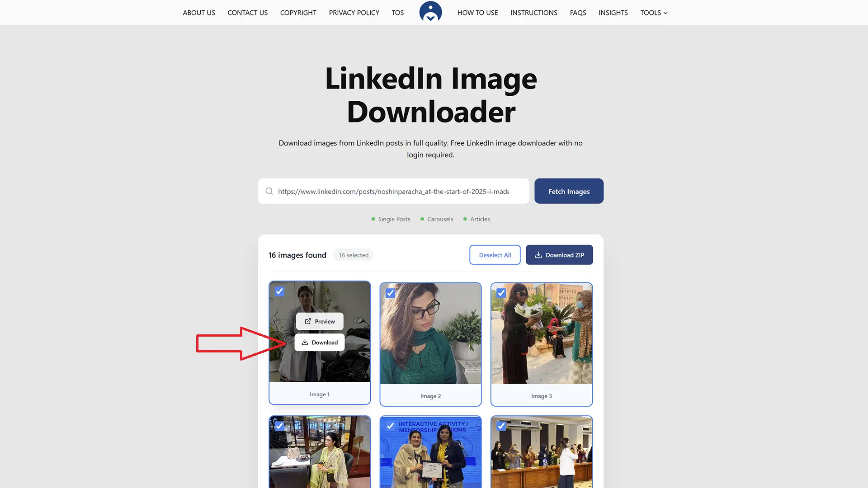
Task: Open the ABOUT US page
Action: (199, 13)
